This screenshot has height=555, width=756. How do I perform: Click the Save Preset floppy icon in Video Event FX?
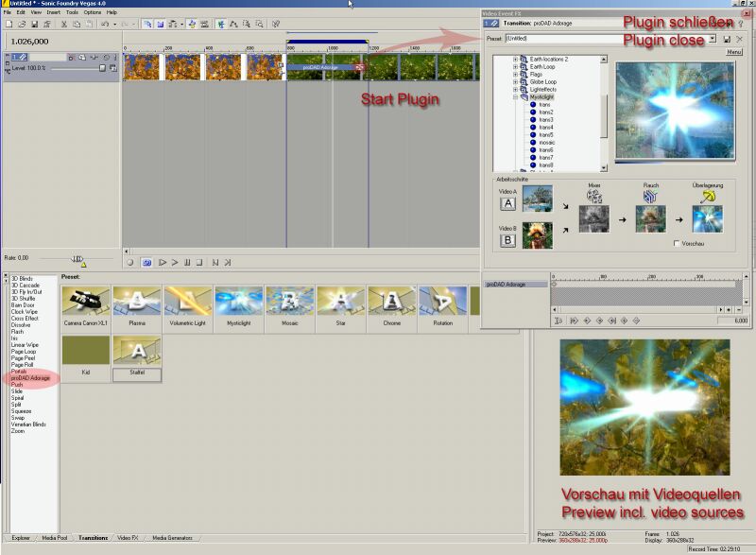(727, 39)
